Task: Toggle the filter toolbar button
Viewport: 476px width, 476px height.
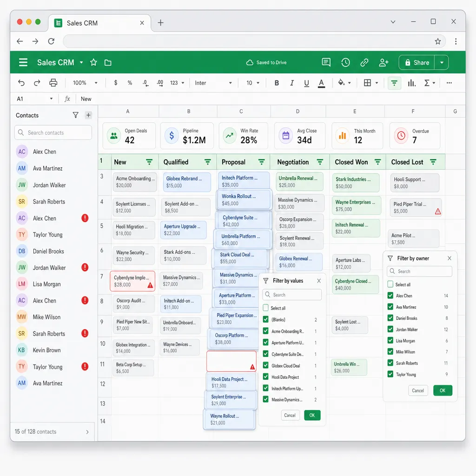Action: 394,83
